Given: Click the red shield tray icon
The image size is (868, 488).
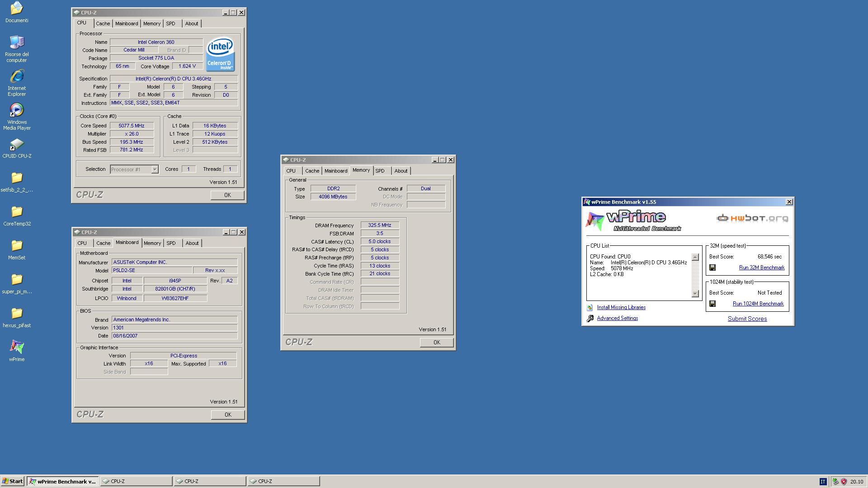Looking at the screenshot, I should point(844,482).
